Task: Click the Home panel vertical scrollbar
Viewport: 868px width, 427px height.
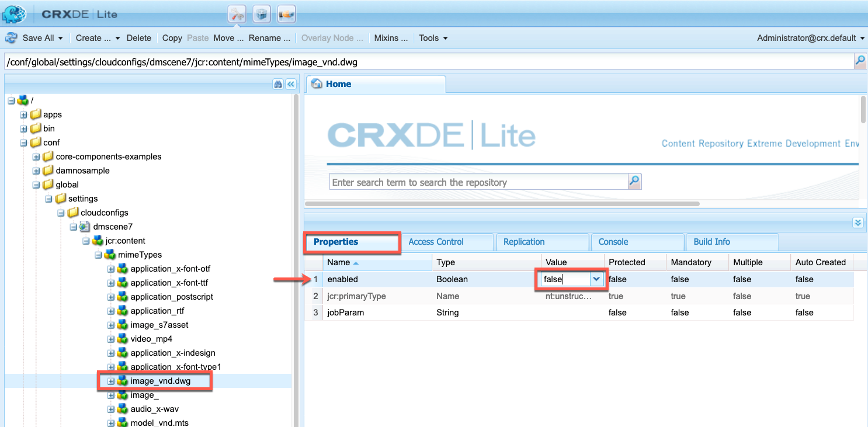Action: point(863,109)
